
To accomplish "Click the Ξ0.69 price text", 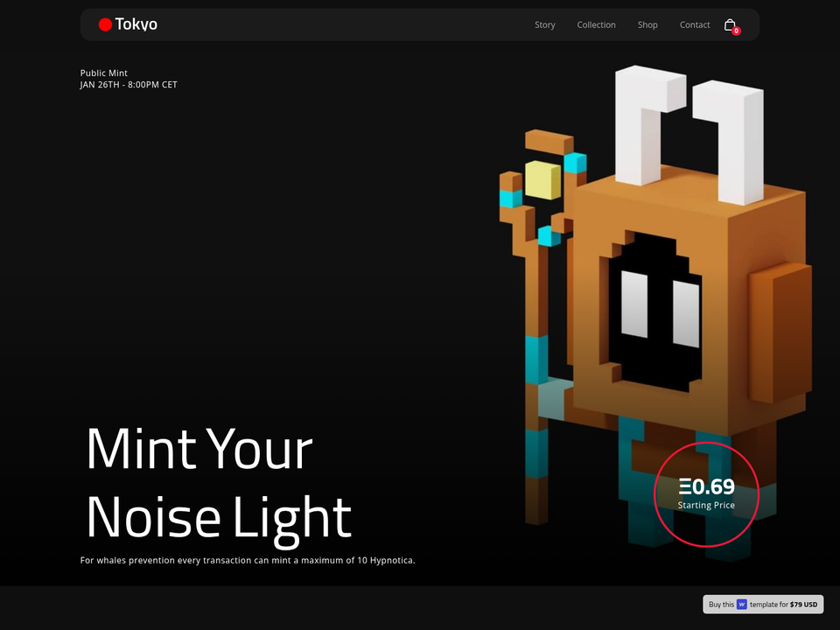I will pyautogui.click(x=707, y=486).
